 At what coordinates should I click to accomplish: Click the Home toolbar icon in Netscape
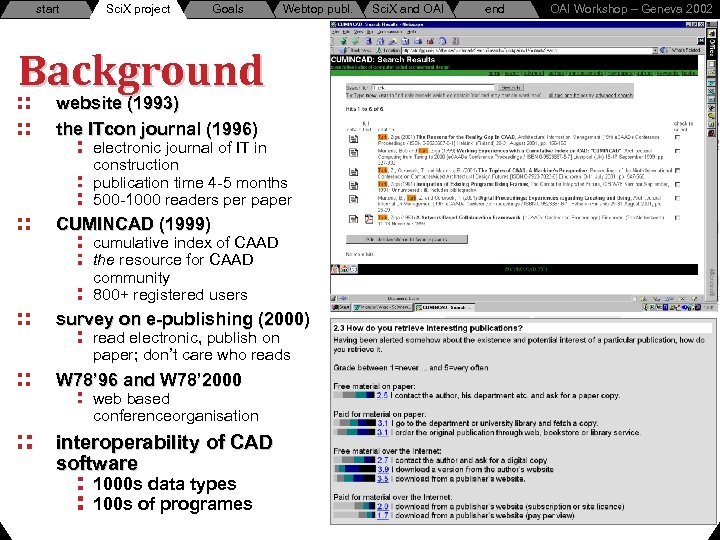(x=380, y=41)
